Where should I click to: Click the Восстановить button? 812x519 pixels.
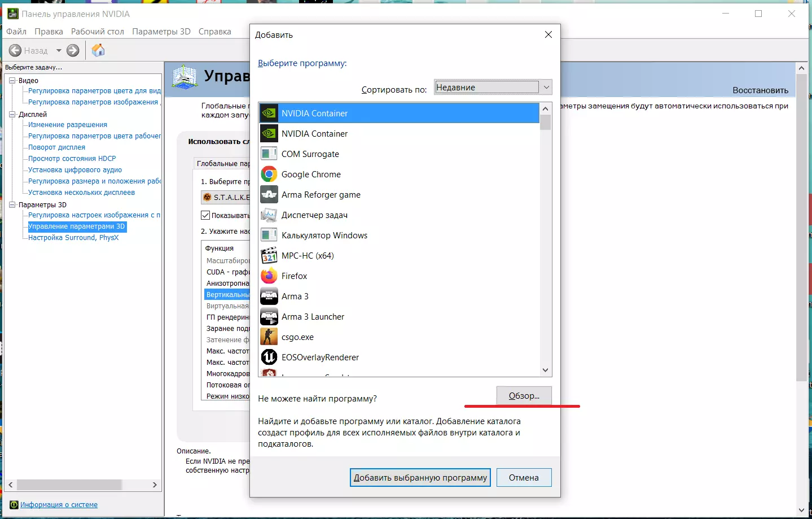(760, 90)
